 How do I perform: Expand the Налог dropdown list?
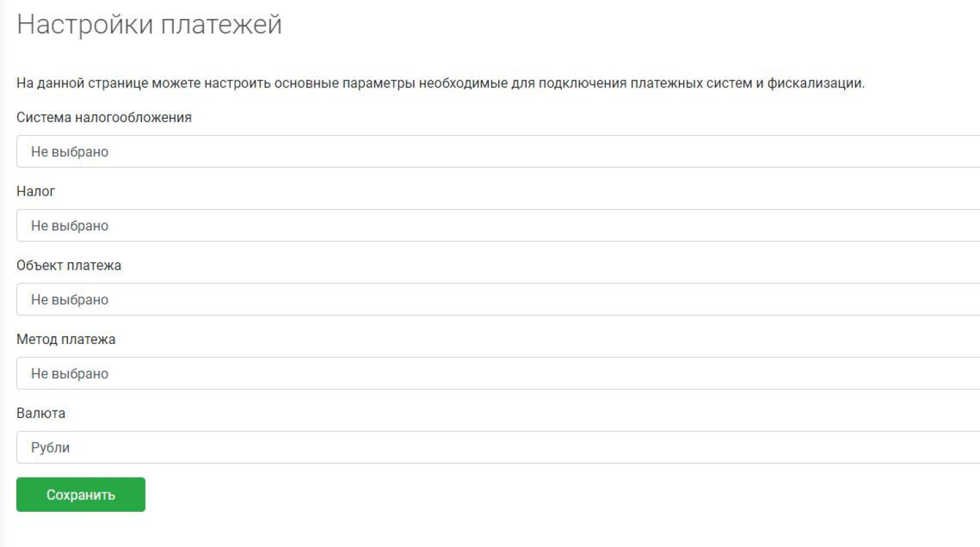497,225
